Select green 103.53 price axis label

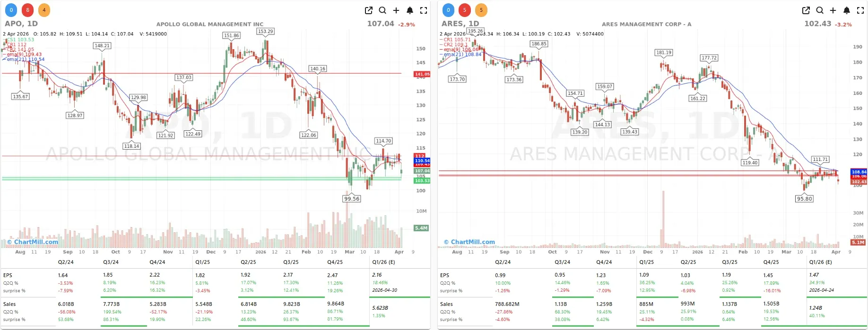(422, 181)
